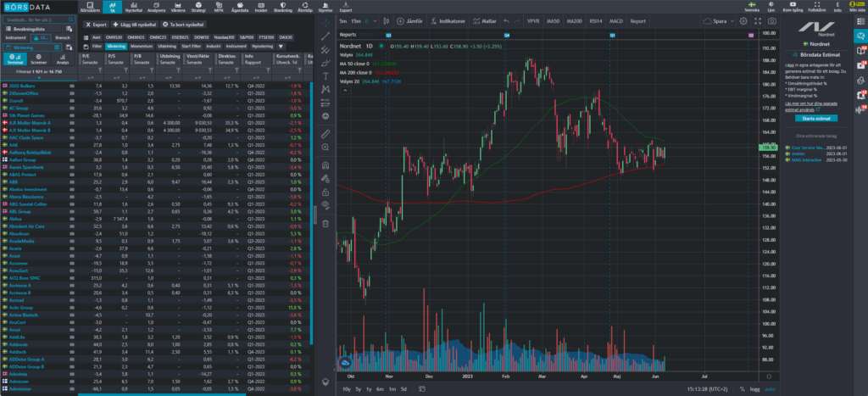Viewport: 868px width, 396px height.
Task: Select the text annotation tool
Action: click(325, 75)
